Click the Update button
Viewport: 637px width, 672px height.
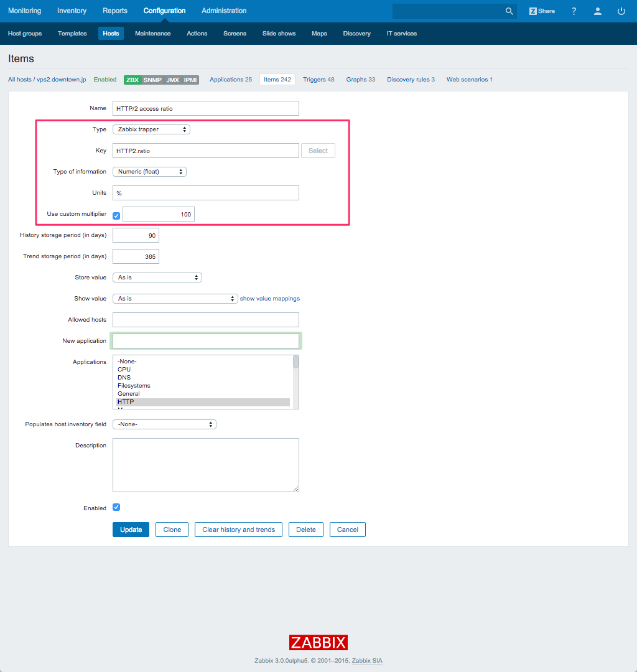(131, 530)
